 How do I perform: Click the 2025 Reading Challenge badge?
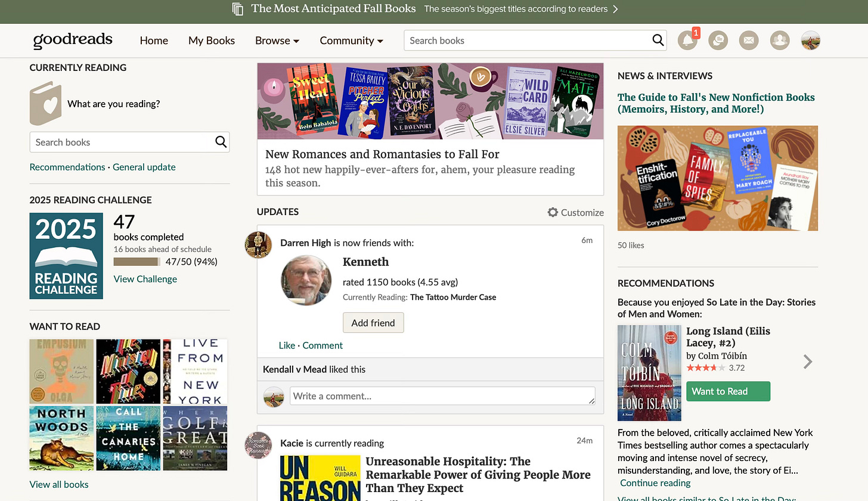[66, 256]
